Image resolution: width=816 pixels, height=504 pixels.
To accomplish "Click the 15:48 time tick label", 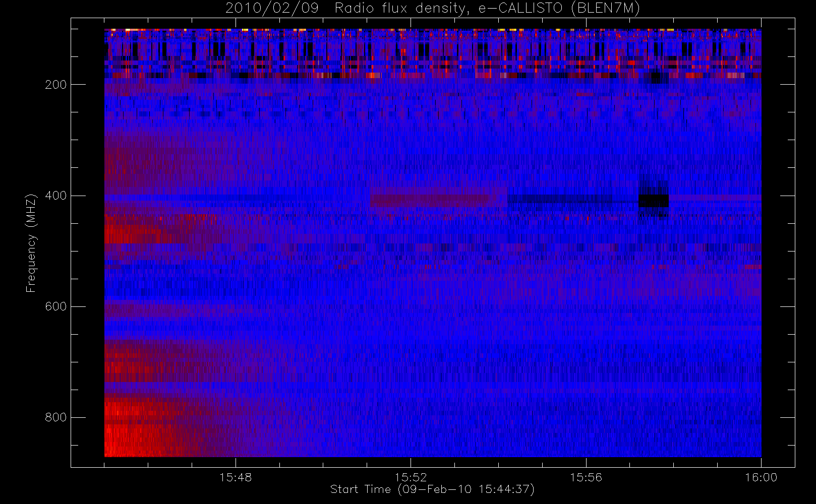I will [236, 477].
